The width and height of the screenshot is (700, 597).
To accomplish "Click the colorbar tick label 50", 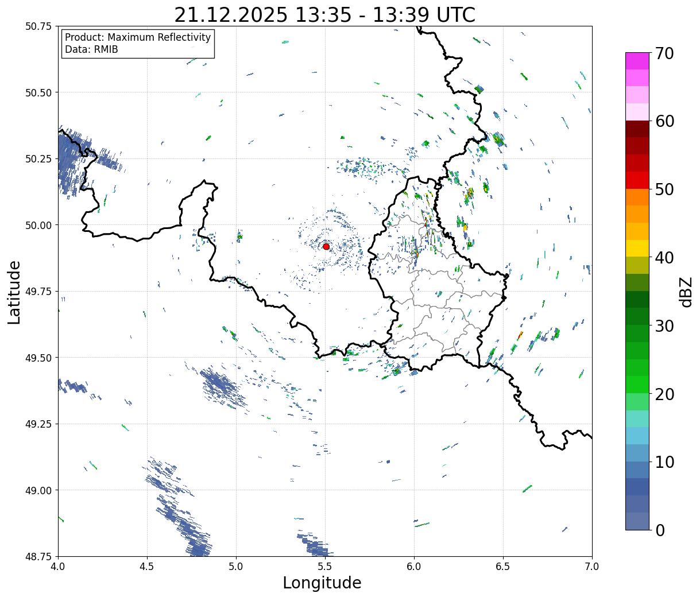I will tap(664, 189).
